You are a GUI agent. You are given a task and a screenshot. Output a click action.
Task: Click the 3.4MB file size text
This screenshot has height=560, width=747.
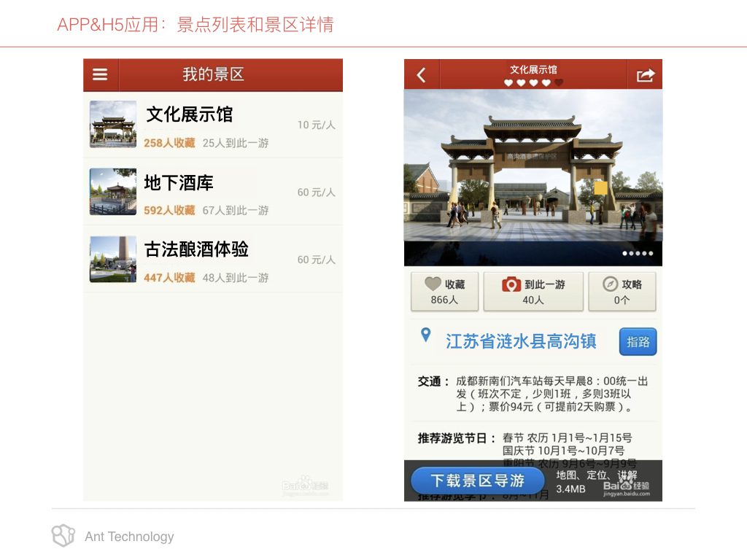[570, 489]
